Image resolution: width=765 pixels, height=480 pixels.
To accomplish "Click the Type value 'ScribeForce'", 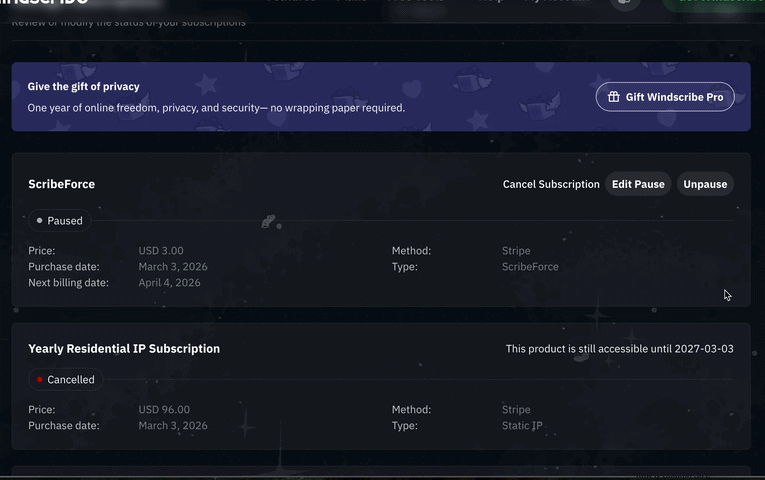I will 530,267.
